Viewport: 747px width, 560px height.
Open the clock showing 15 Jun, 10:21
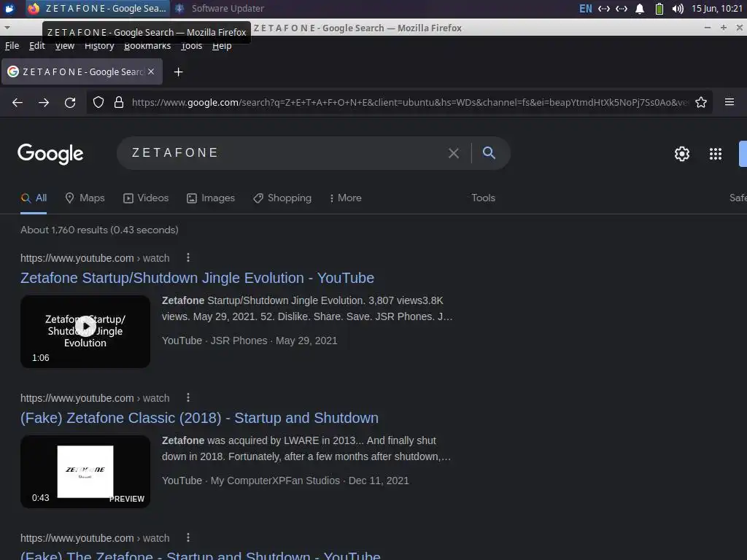click(x=717, y=9)
